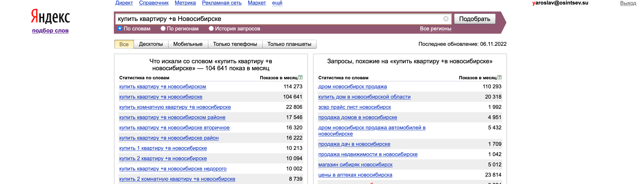The width and height of the screenshot is (644, 184).
Task: Expand the 'ещё' services menu
Action: (x=277, y=3)
